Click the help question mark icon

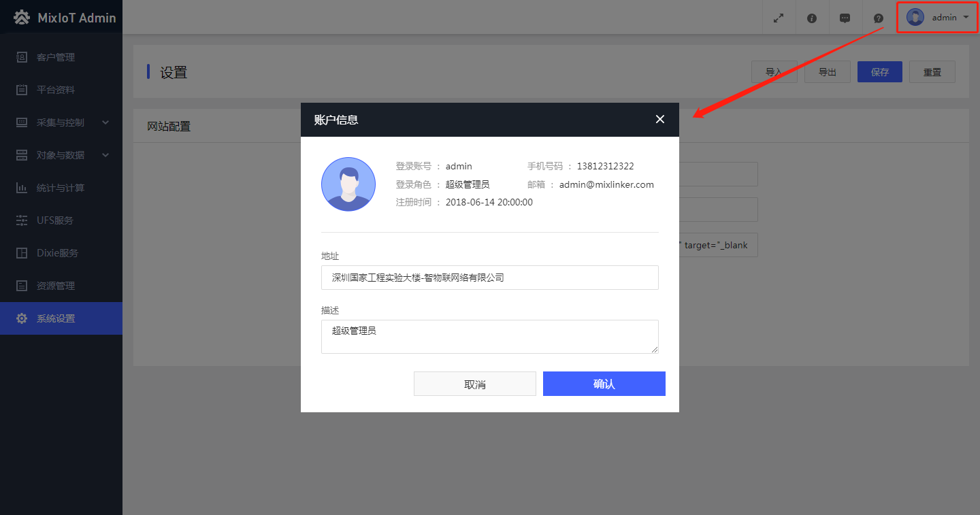pos(879,18)
